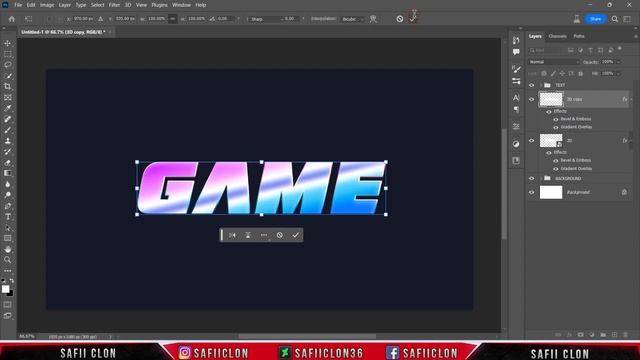Open the workspace switcher dropdown
Screen dimensions: 640x360
click(627, 19)
